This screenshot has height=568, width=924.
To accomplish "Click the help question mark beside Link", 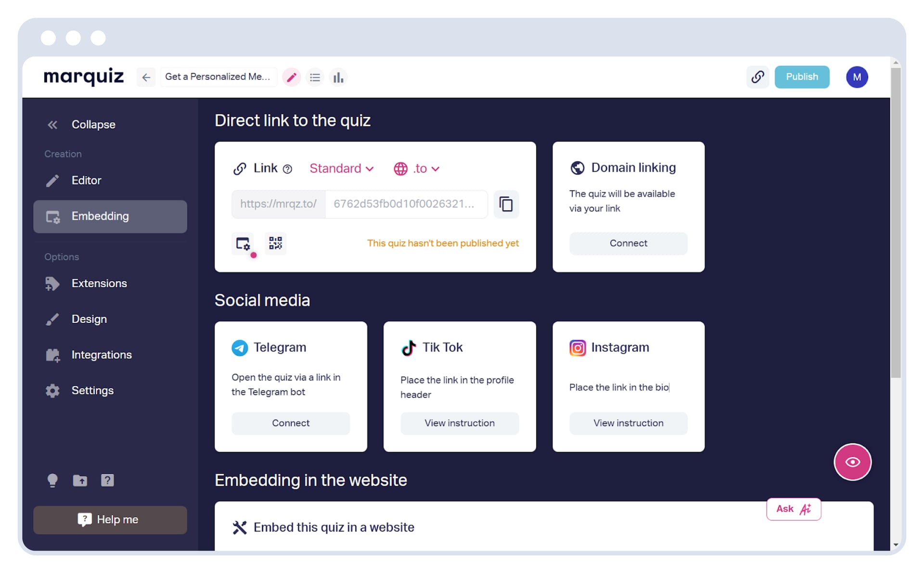I will coord(287,169).
